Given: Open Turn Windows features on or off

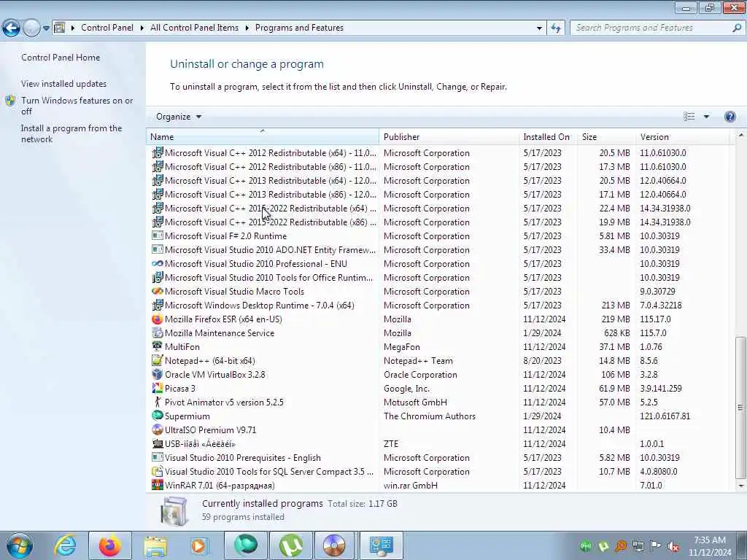Looking at the screenshot, I should tap(77, 106).
